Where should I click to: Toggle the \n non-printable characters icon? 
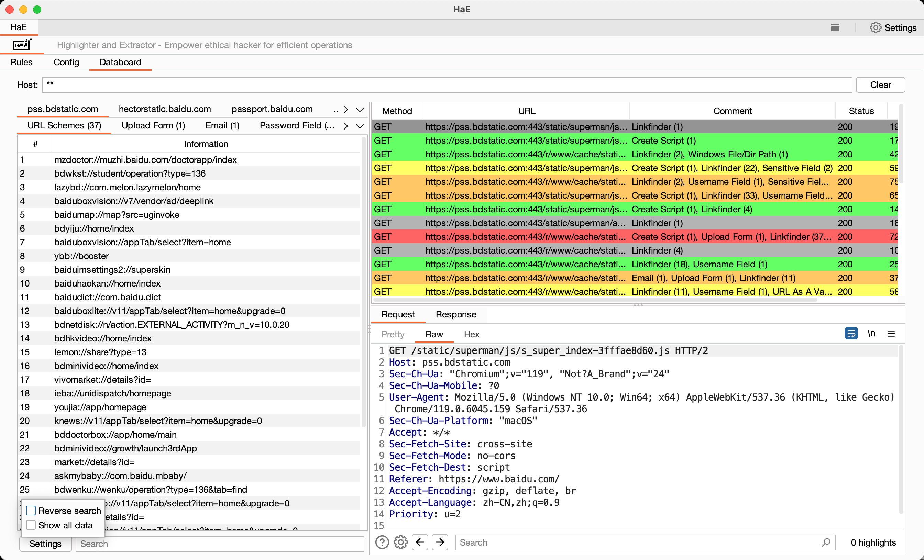(x=871, y=333)
